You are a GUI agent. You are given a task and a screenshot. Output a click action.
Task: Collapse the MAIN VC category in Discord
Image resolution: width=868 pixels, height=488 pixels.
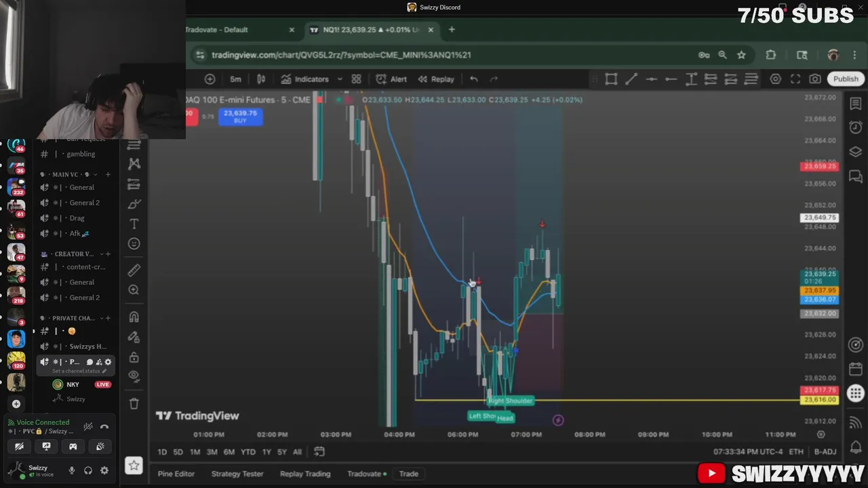(69, 174)
